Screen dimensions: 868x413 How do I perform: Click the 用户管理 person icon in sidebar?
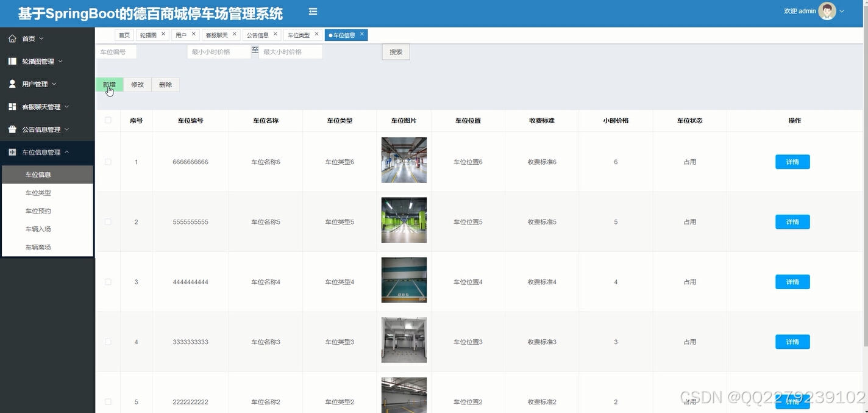click(x=12, y=84)
